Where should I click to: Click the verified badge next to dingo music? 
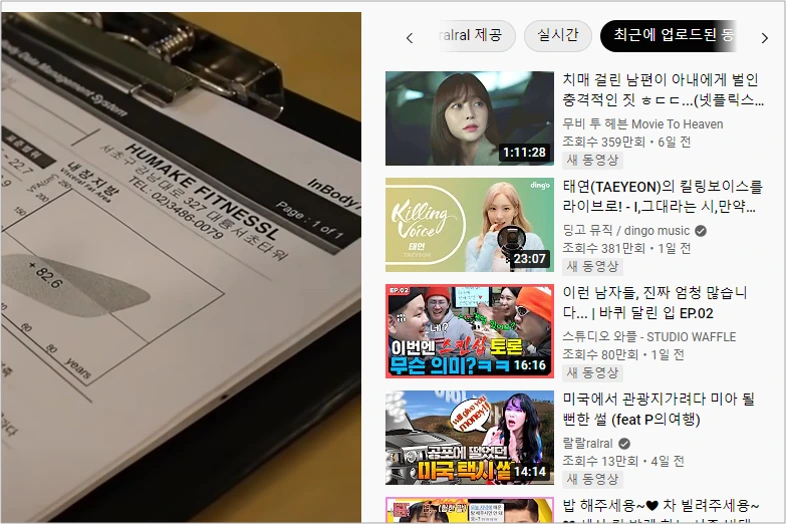701,231
